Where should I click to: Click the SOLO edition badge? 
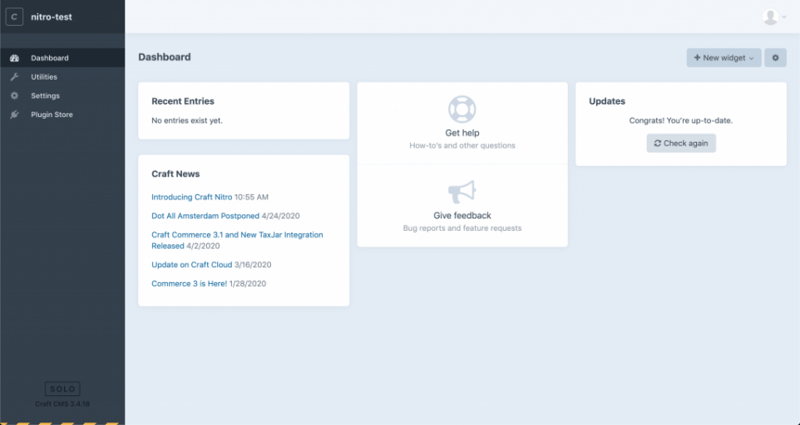[x=62, y=389]
